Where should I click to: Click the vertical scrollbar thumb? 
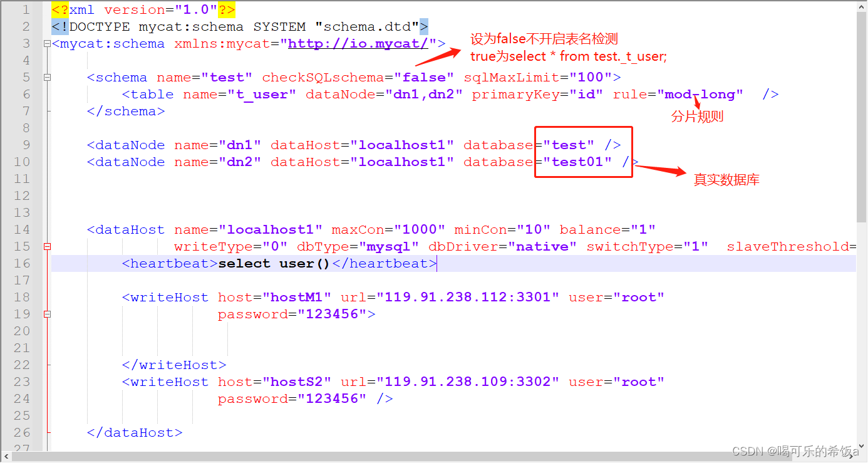tap(862, 117)
